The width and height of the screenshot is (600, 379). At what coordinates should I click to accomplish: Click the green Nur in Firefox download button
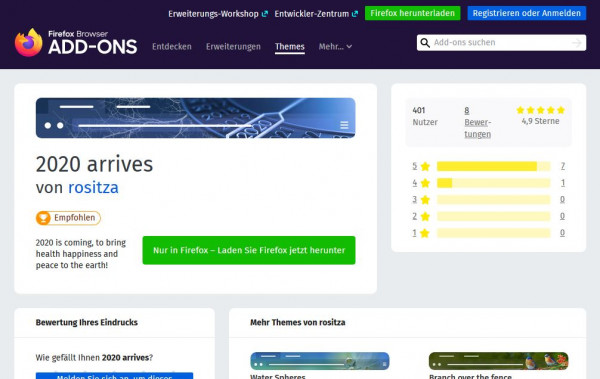(x=249, y=250)
